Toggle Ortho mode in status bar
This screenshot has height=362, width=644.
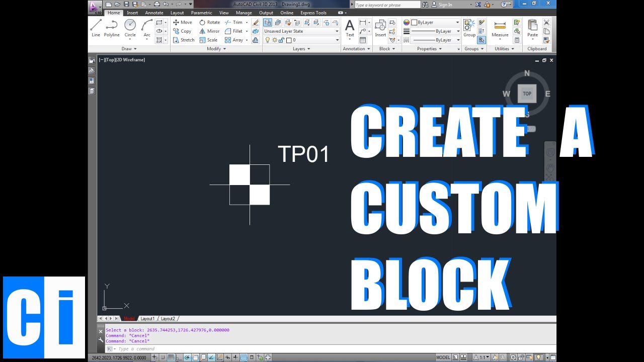pos(178,357)
